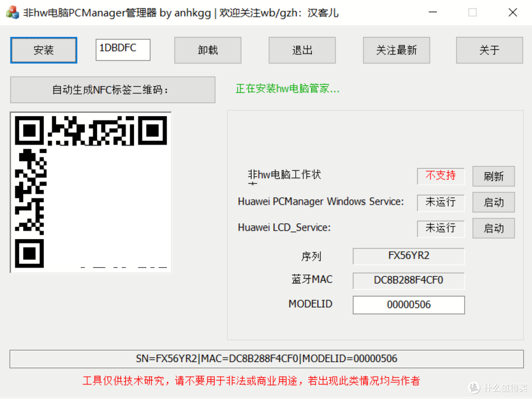Click the red 工具仅供技术研究 disclaimer text
This screenshot has width=532, height=399.
pos(251,381)
